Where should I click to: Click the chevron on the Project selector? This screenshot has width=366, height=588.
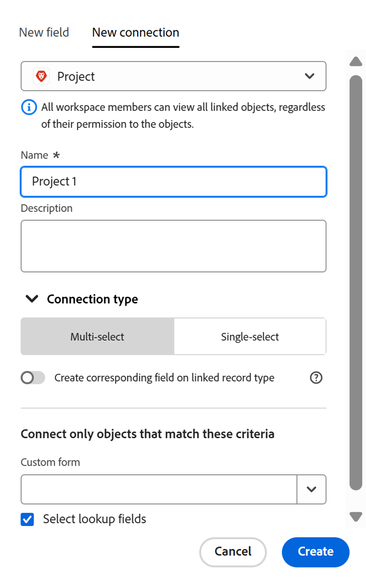pyautogui.click(x=309, y=76)
